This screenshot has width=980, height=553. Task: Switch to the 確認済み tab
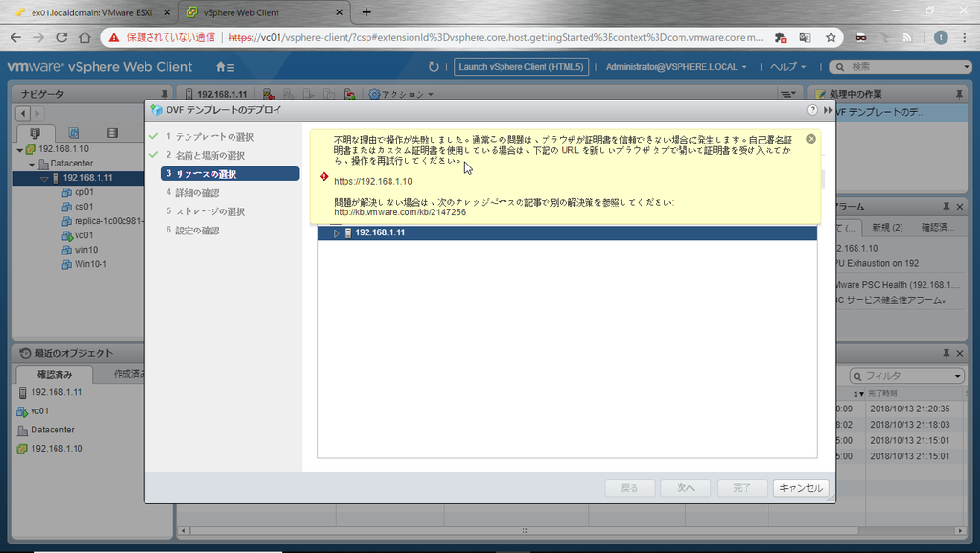pos(53,374)
